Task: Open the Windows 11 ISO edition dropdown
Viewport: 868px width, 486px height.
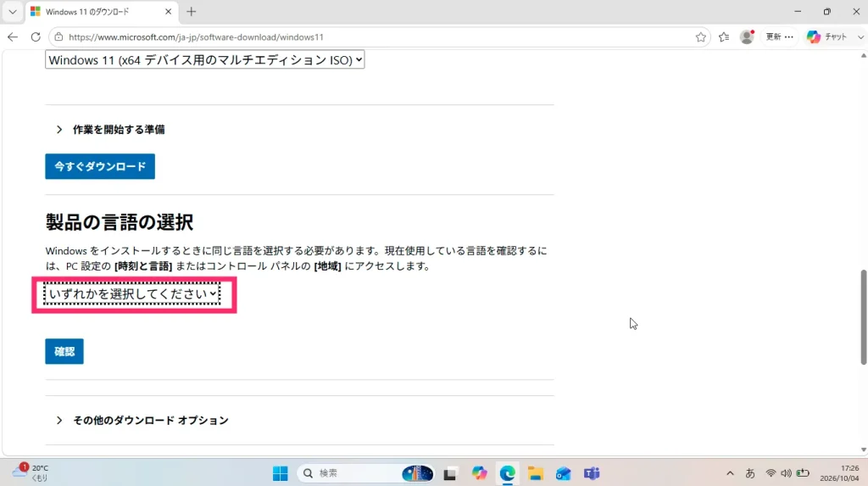Action: (205, 60)
